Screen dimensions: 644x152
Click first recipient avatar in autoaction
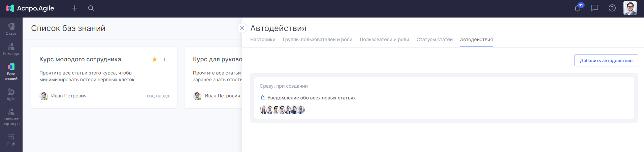click(x=263, y=110)
